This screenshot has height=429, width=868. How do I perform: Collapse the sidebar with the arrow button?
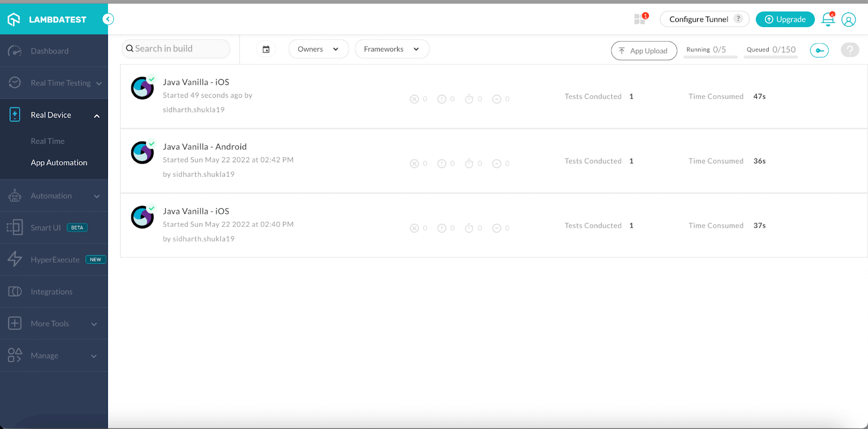click(x=108, y=20)
